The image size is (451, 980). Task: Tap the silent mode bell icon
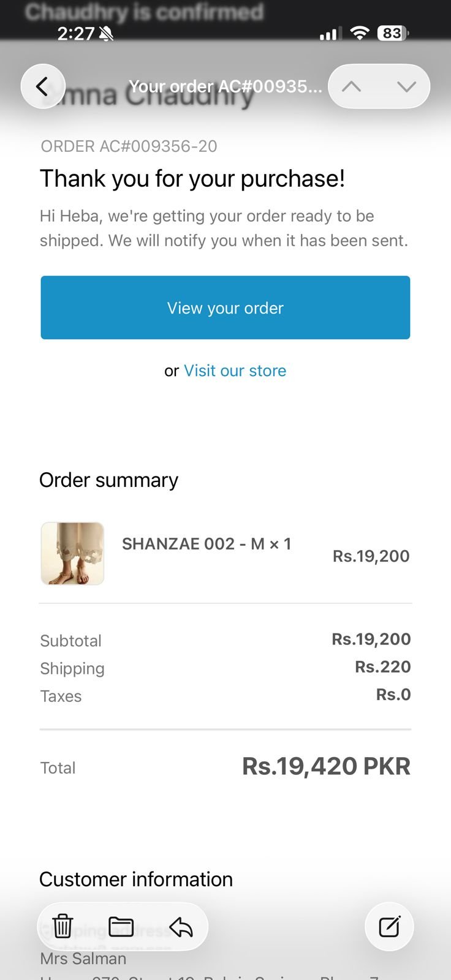pos(107,33)
